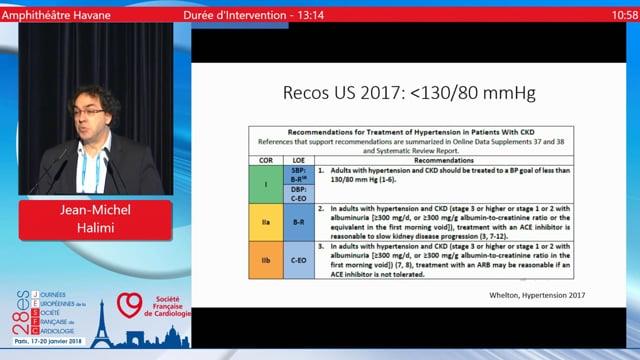Click the Recos US 2017 slide title

pyautogui.click(x=409, y=93)
